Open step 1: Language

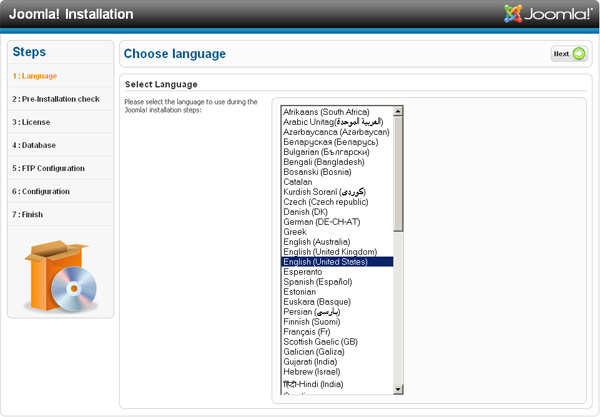click(34, 76)
